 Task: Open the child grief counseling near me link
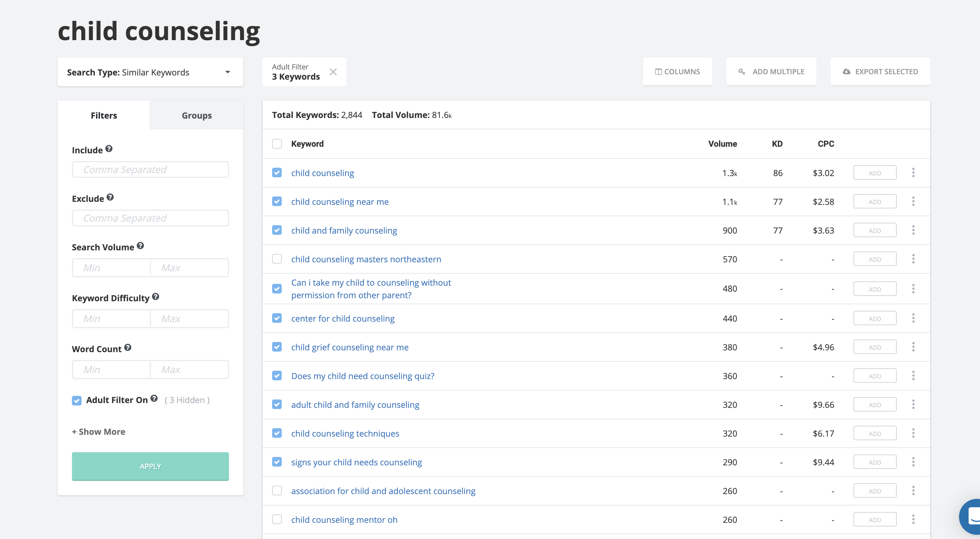[350, 347]
